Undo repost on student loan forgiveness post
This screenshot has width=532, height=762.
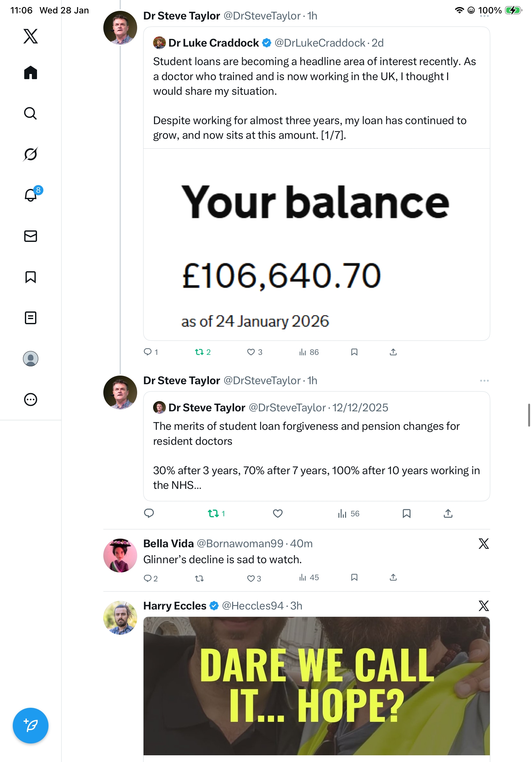tap(213, 514)
